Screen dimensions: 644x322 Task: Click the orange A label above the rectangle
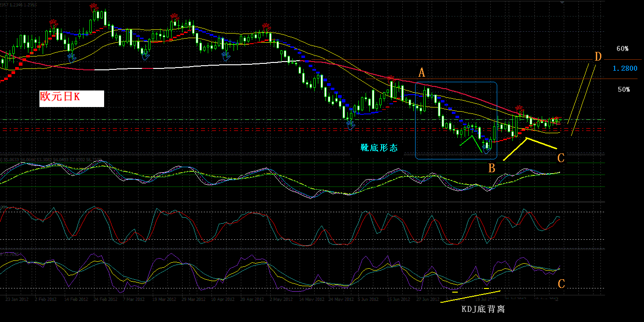422,72
